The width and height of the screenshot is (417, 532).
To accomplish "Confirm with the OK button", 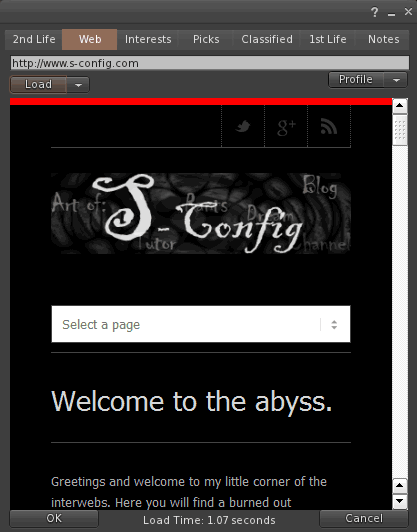I will pyautogui.click(x=54, y=518).
